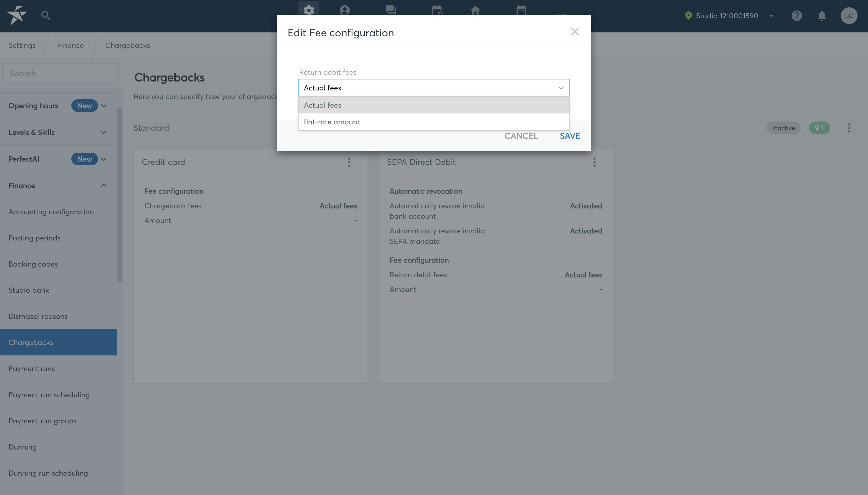Open Payment run scheduling in sidebar
This screenshot has height=495, width=868.
(x=59, y=395)
